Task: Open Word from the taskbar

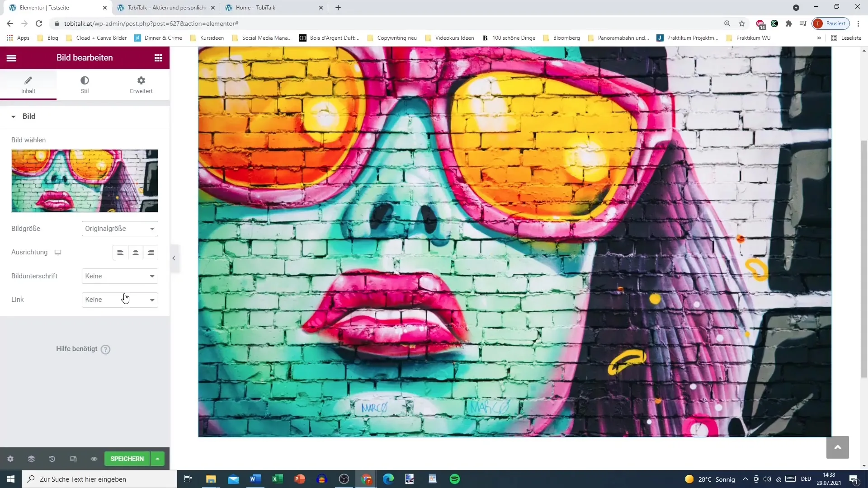Action: [x=255, y=479]
